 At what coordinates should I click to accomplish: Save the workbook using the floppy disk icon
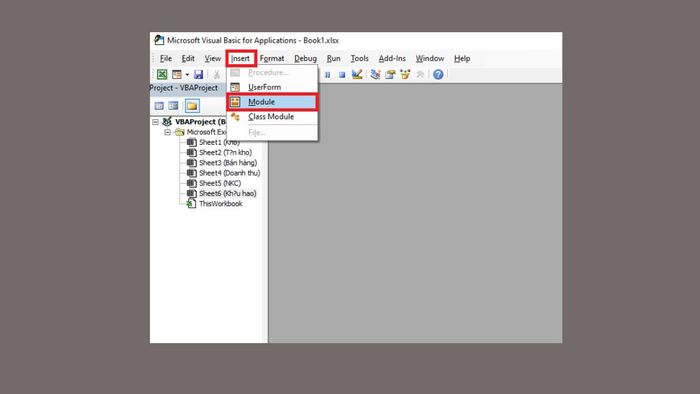pyautogui.click(x=198, y=74)
